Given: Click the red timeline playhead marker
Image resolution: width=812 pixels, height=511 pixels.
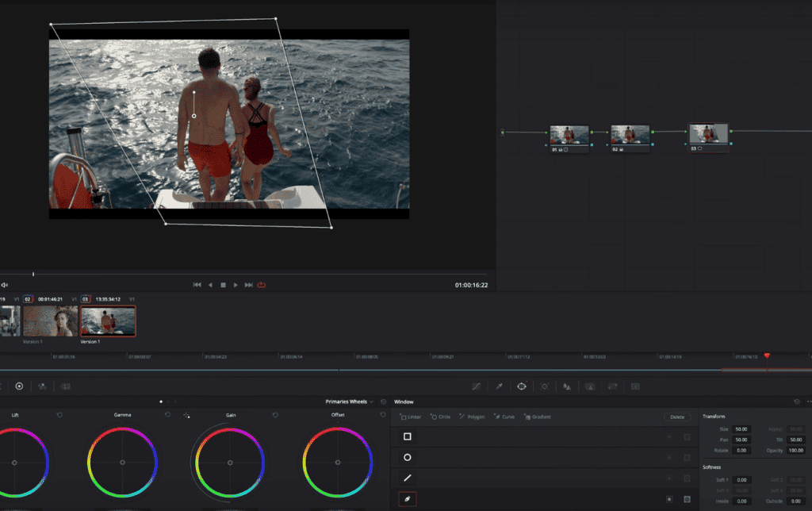Looking at the screenshot, I should click(x=767, y=355).
